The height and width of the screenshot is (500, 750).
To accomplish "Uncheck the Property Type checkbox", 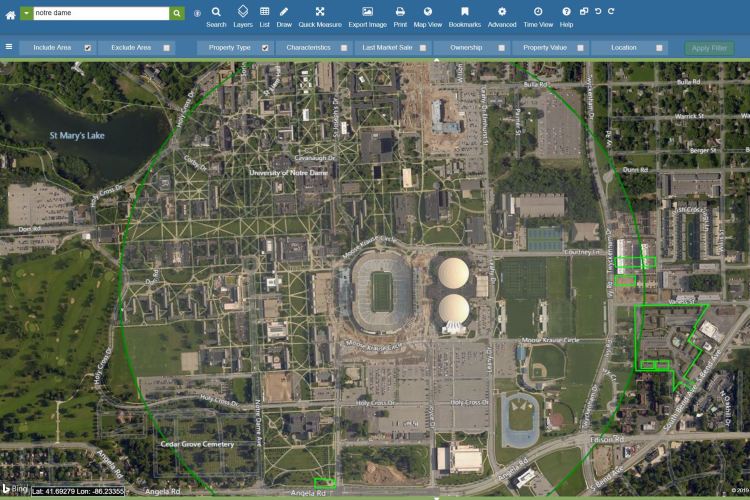I will click(x=265, y=48).
